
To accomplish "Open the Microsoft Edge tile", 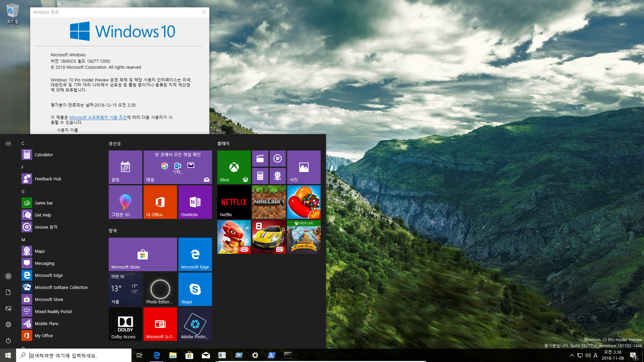I will pyautogui.click(x=195, y=254).
